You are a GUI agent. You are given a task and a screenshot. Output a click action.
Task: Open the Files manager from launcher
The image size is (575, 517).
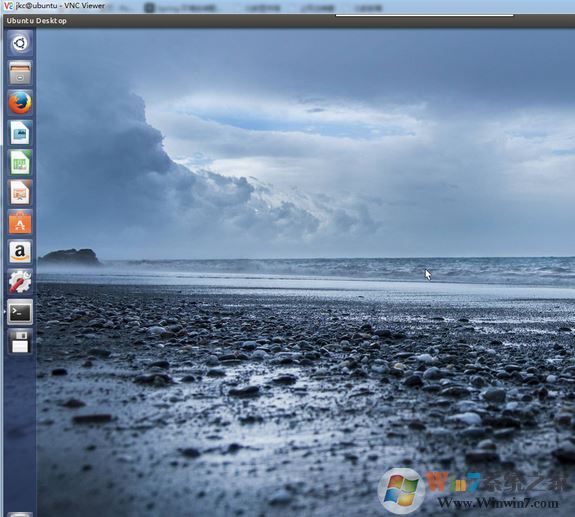pos(20,73)
